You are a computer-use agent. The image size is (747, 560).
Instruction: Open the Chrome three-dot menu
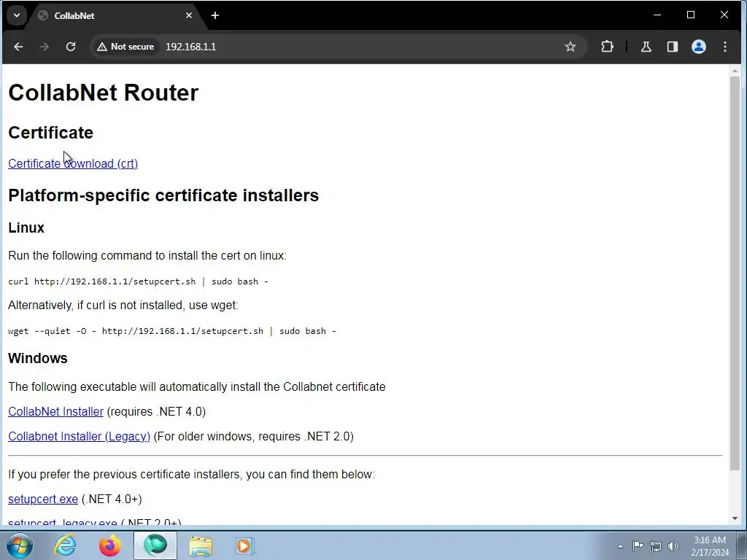[724, 47]
